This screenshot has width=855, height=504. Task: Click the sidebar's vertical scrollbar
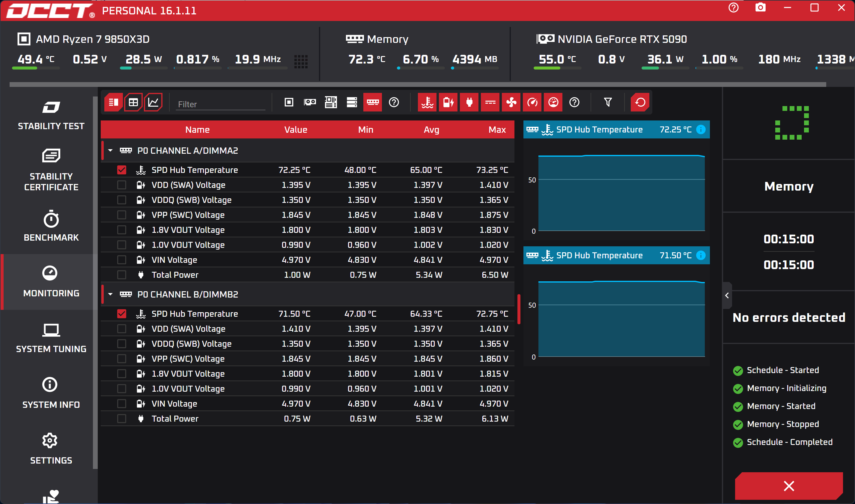(x=95, y=283)
